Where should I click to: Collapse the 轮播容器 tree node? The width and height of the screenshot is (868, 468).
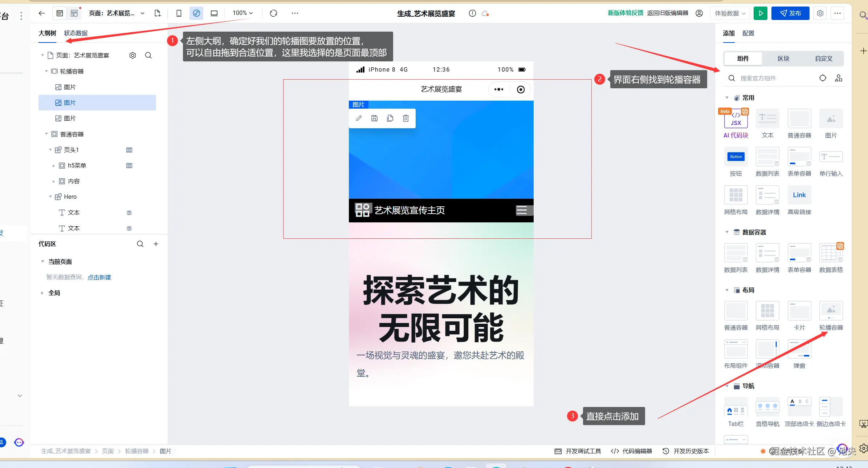click(x=46, y=72)
